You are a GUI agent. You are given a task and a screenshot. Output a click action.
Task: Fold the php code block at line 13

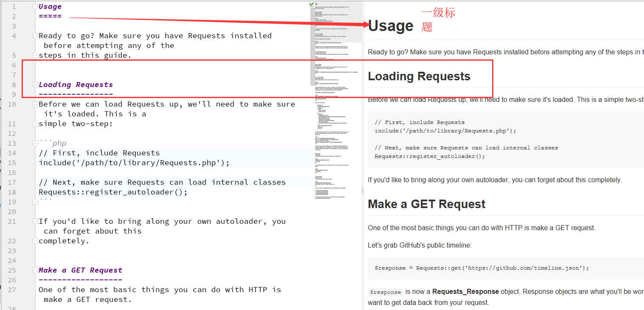36,143
